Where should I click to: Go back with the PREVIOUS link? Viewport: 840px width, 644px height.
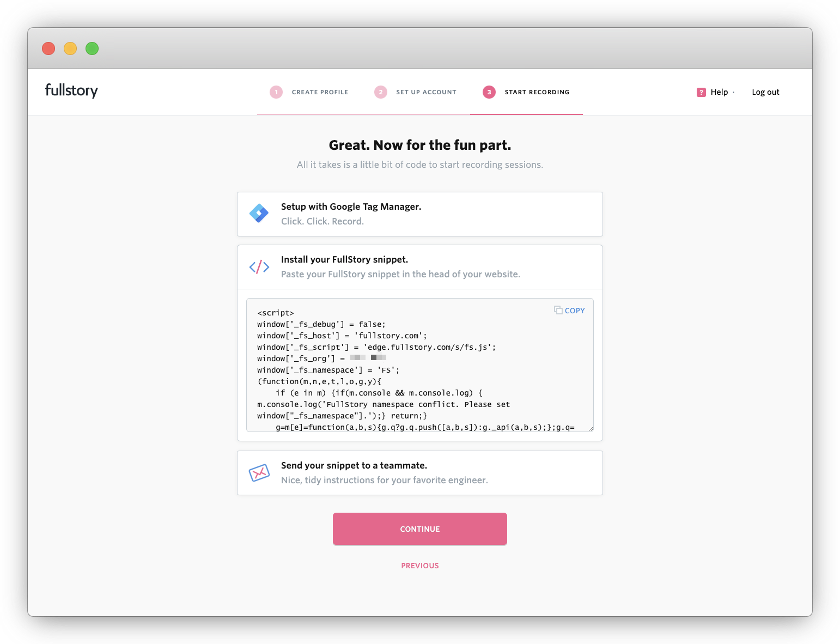[420, 566]
